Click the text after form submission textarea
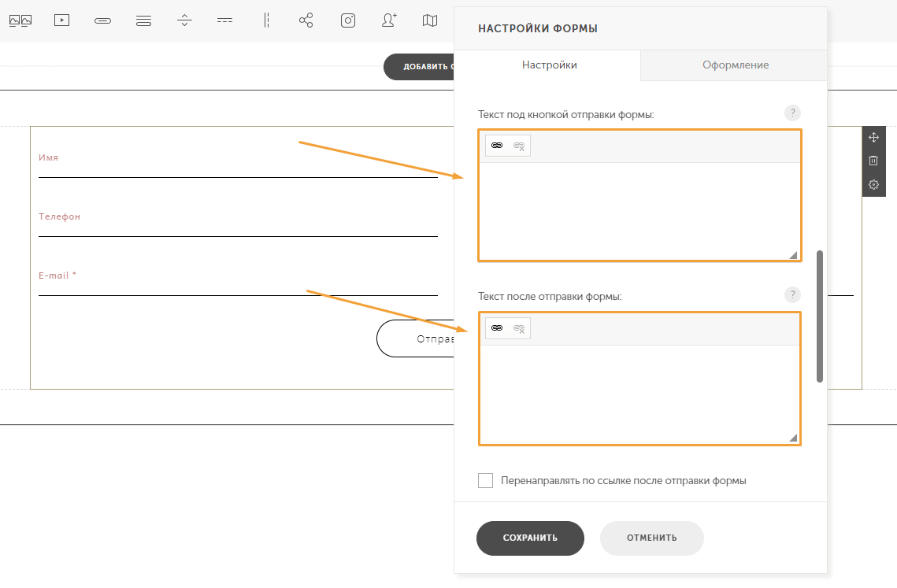897x588 pixels. coord(639,394)
